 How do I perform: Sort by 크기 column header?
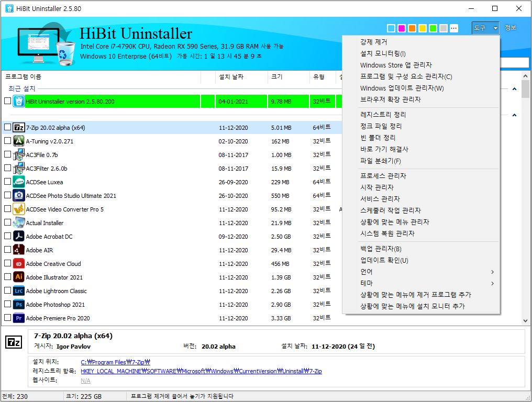coord(289,77)
